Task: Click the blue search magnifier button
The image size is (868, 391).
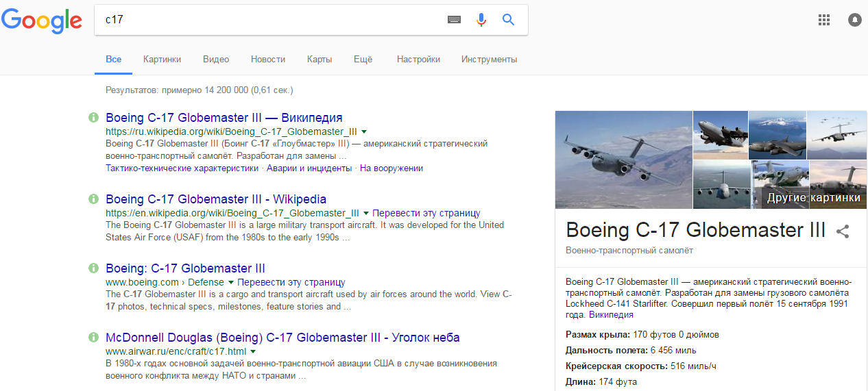Action: [508, 20]
